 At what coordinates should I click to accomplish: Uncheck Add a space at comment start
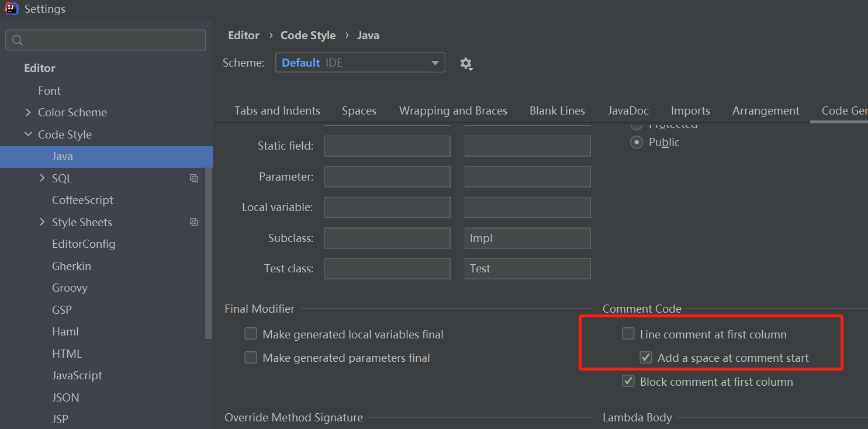point(646,357)
